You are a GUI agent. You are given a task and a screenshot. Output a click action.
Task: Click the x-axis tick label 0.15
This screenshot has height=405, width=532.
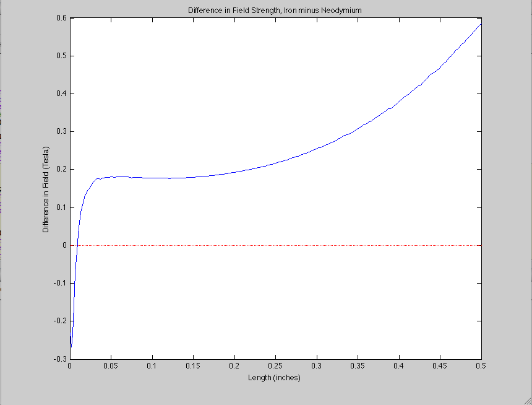pyautogui.click(x=193, y=367)
